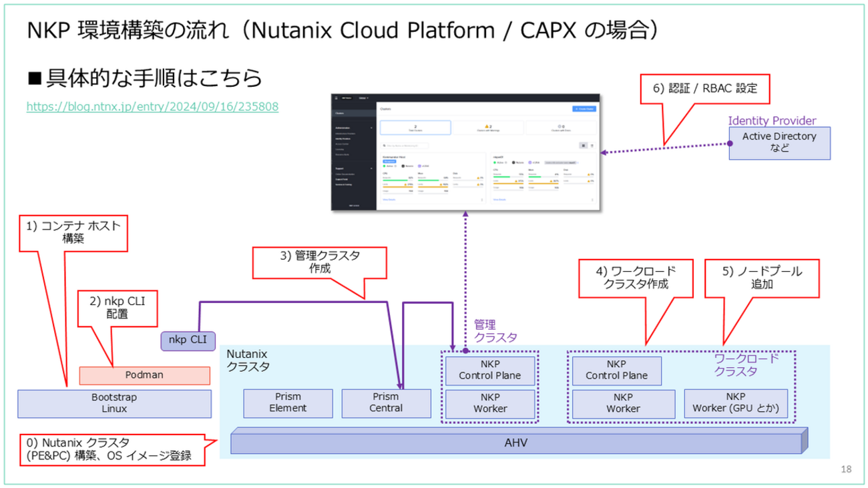Switch to list view in cluster list
The height and width of the screenshot is (488, 868).
click(x=592, y=146)
